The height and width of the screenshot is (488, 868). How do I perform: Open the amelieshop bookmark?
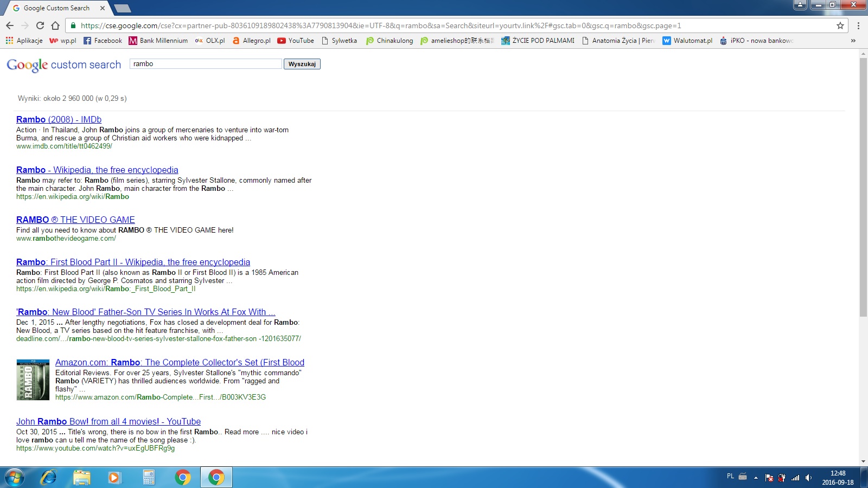click(457, 41)
